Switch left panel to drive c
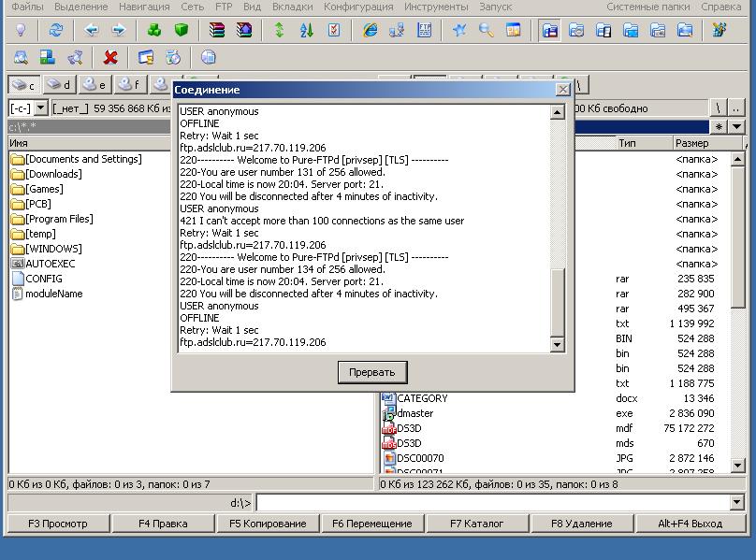The width and height of the screenshot is (756, 560). (24, 85)
